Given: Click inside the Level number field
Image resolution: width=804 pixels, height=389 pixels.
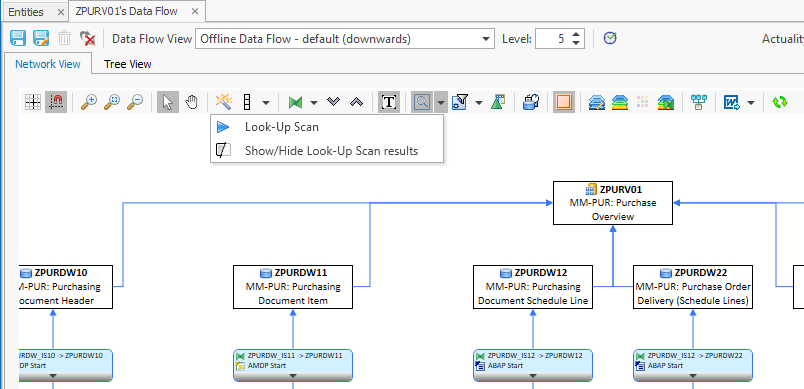Looking at the screenshot, I should coord(552,38).
